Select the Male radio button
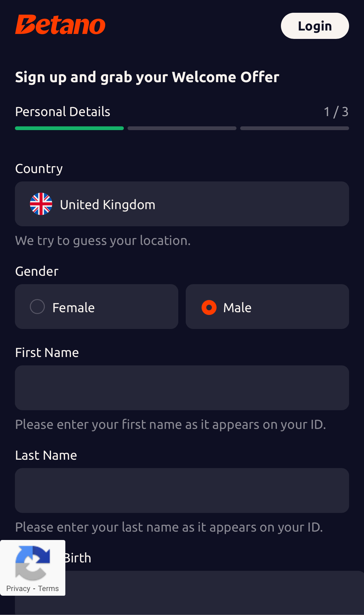 click(x=209, y=307)
